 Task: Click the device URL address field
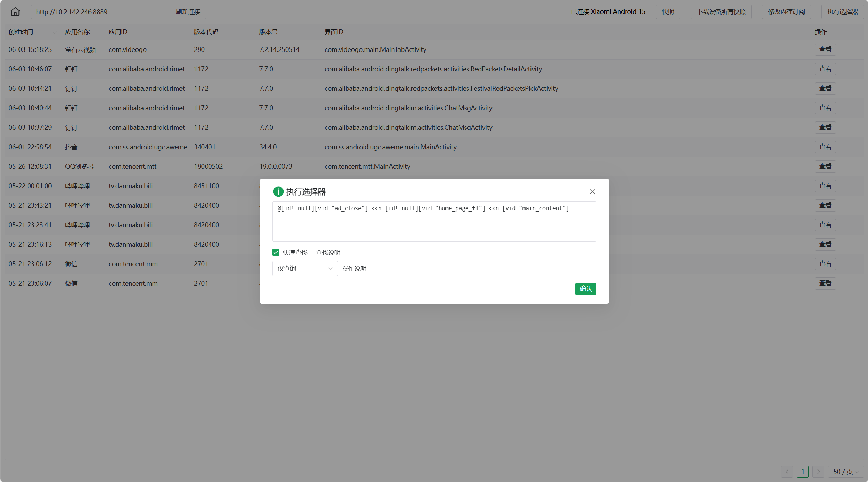[100, 12]
